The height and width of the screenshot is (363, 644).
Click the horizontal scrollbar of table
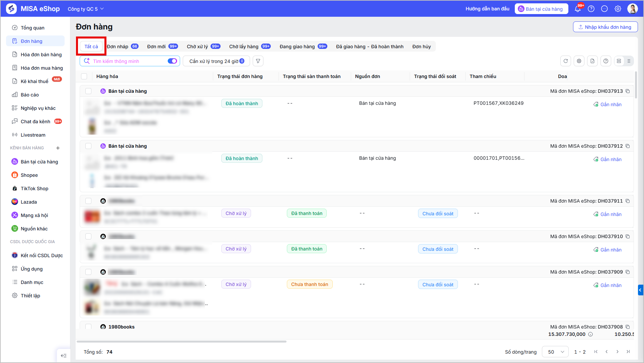coord(182,342)
